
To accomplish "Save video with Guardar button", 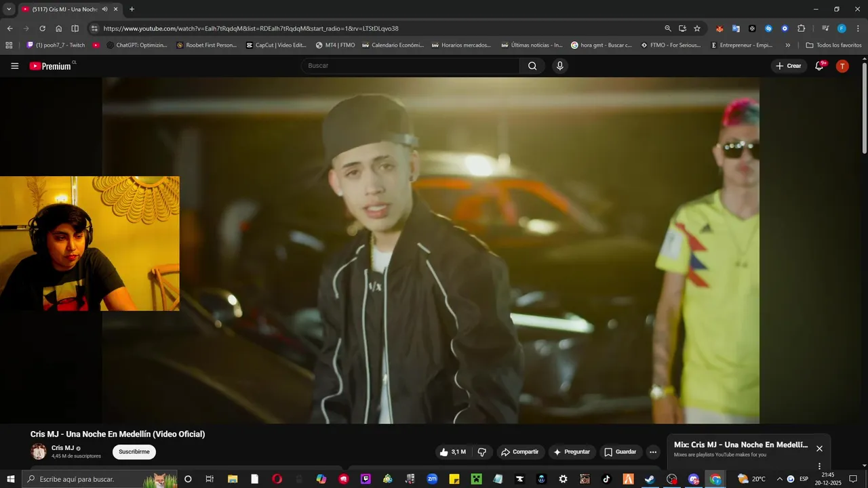I will click(620, 452).
